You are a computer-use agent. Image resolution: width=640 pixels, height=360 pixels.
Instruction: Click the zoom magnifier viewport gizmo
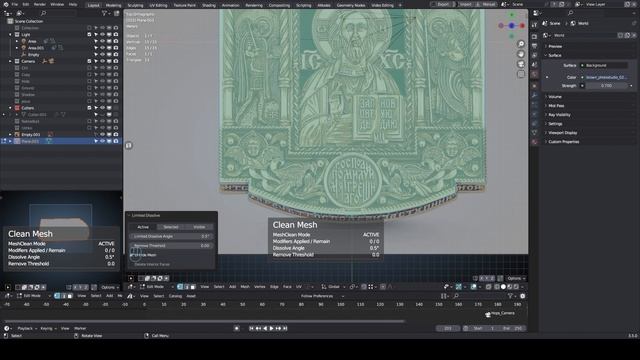[x=521, y=44]
